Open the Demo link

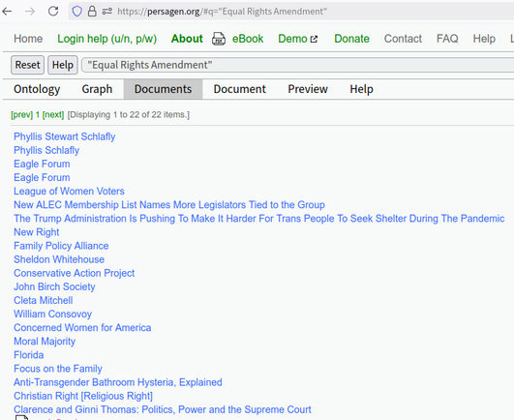[292, 39]
